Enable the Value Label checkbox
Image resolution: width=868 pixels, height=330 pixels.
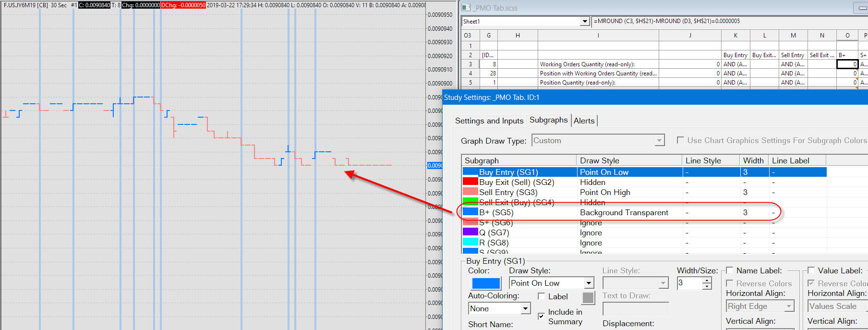[811, 270]
